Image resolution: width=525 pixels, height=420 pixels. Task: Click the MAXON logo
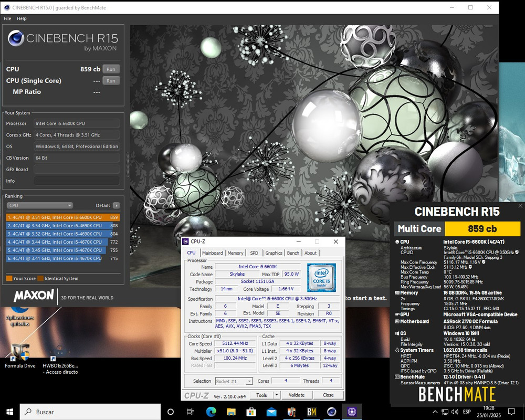click(34, 296)
